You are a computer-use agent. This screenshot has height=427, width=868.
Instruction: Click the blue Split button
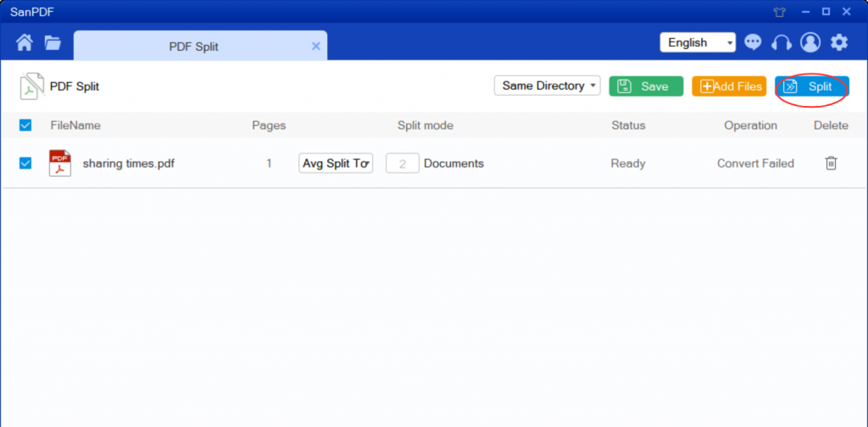[x=812, y=86]
